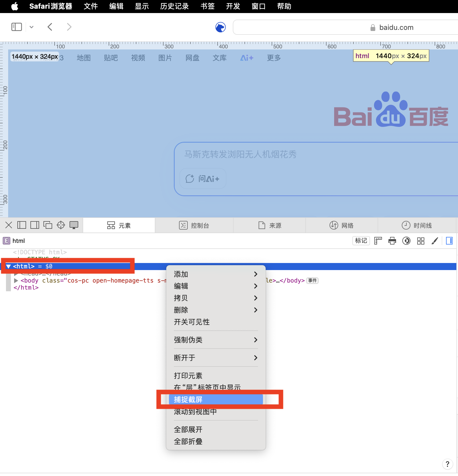Open the inspector help question mark button
Screen dimensions: 458x476
coord(447,464)
